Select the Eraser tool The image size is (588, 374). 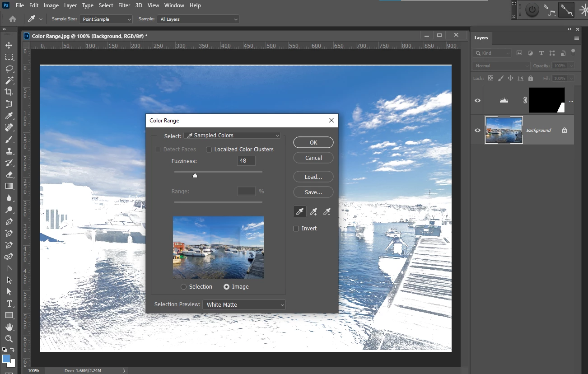9,174
